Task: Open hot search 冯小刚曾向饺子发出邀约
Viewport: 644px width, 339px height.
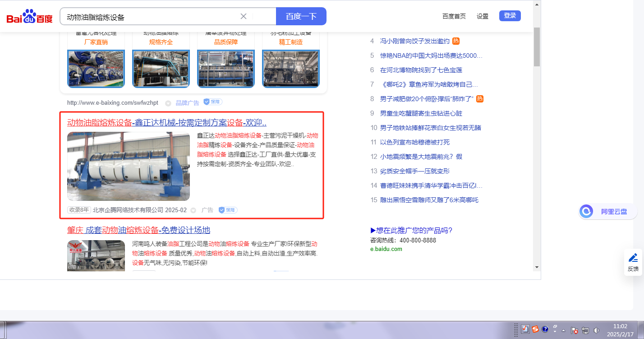Action: [x=415, y=41]
